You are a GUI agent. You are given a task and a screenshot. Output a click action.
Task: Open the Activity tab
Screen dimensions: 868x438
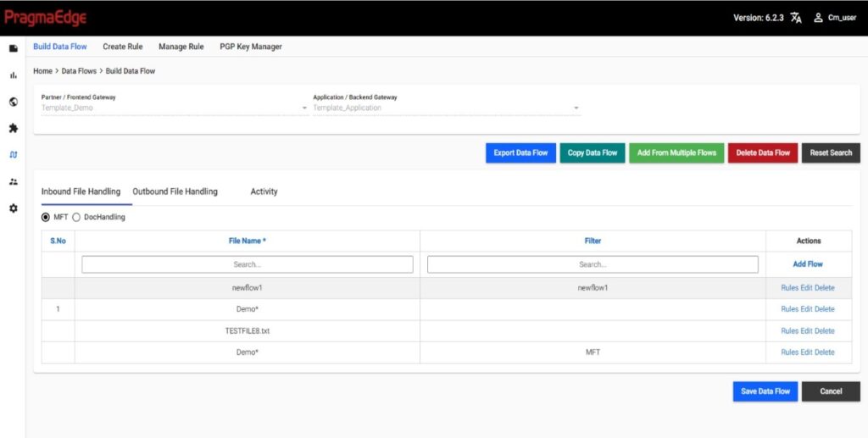click(264, 191)
